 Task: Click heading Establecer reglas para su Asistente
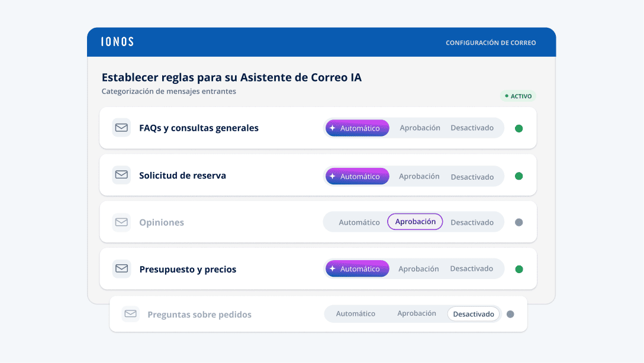click(231, 77)
